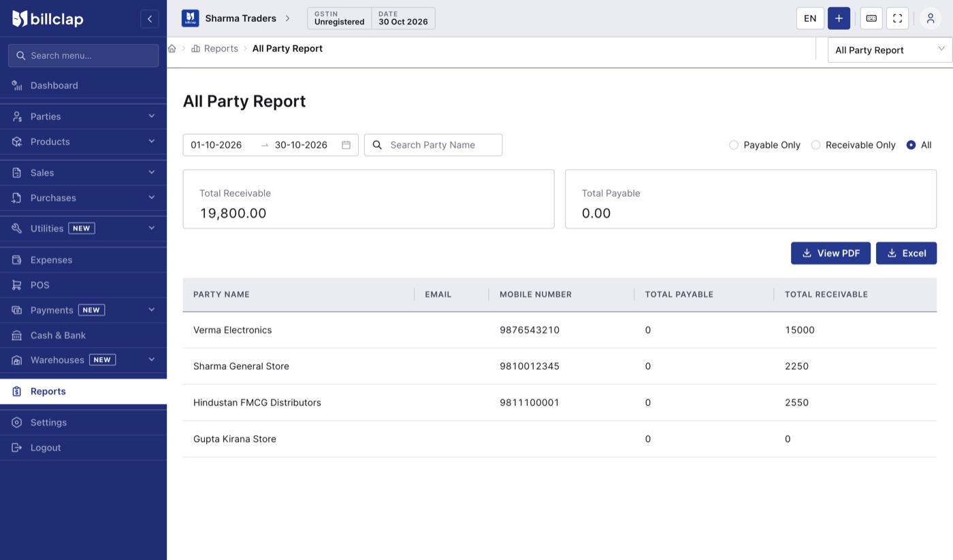Go to POS in the sidebar
This screenshot has width=953, height=560.
coord(83,285)
